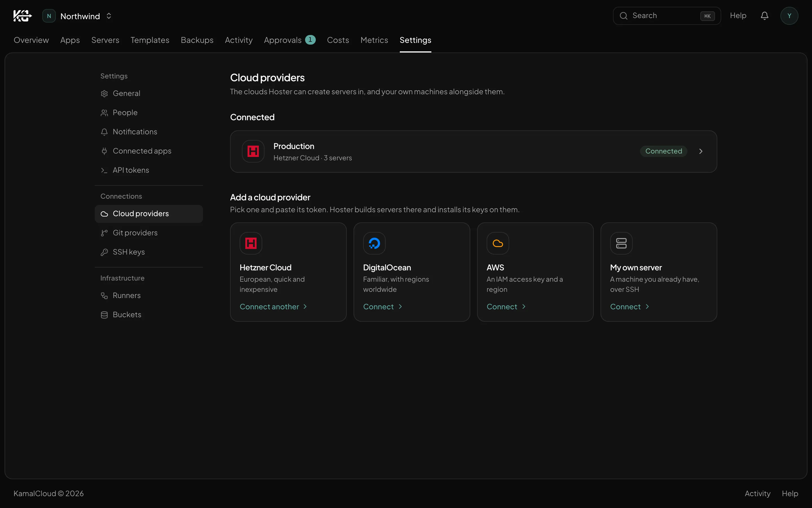Image resolution: width=812 pixels, height=508 pixels.
Task: Open the Servers tab
Action: coord(105,40)
